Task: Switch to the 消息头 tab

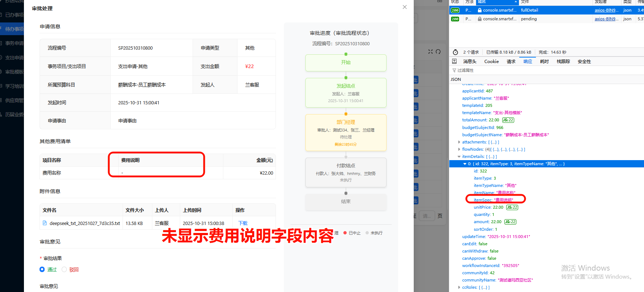Action: (470, 61)
